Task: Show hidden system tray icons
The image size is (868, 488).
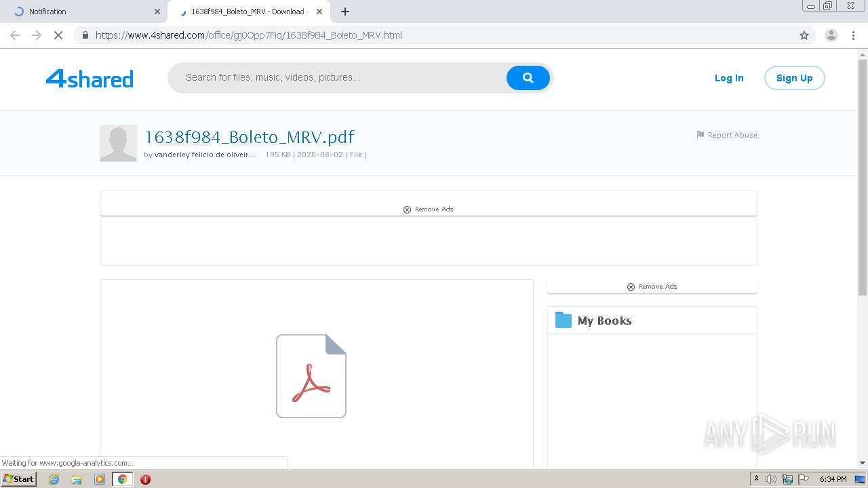Action: [x=756, y=479]
